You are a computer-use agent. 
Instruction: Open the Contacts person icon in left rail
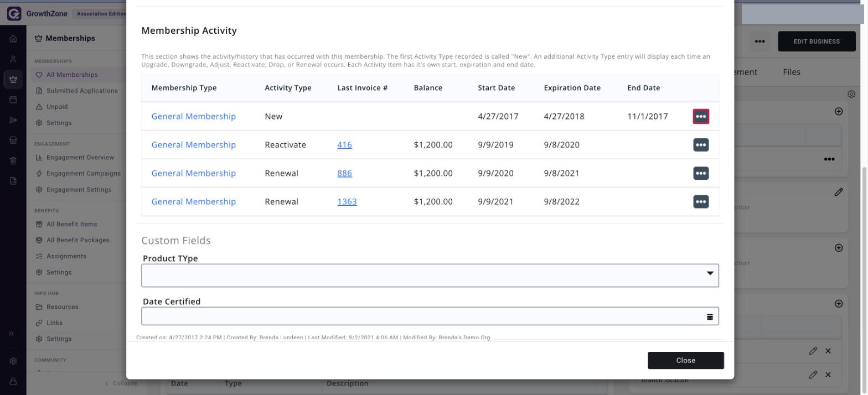click(13, 59)
